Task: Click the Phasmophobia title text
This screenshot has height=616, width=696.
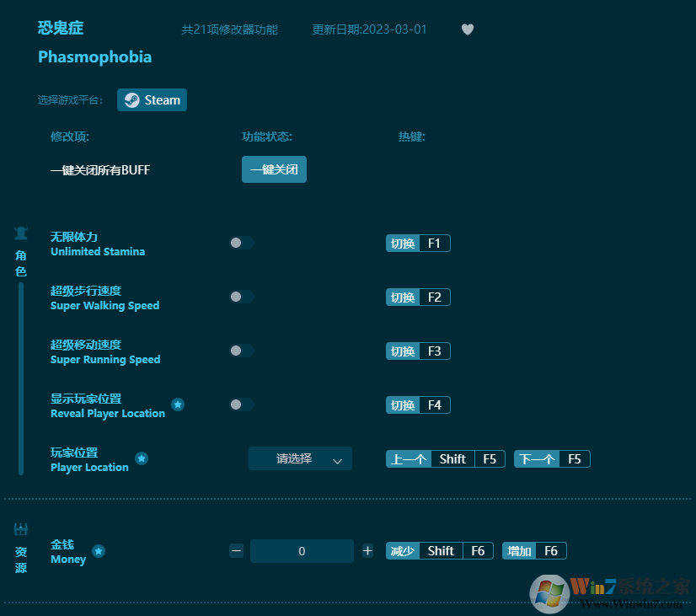Action: pyautogui.click(x=95, y=56)
